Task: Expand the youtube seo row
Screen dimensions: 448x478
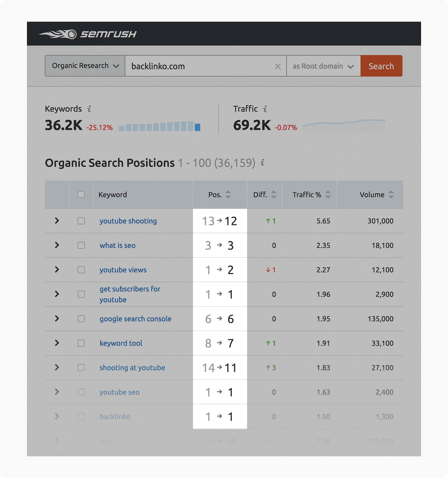Action: [57, 392]
